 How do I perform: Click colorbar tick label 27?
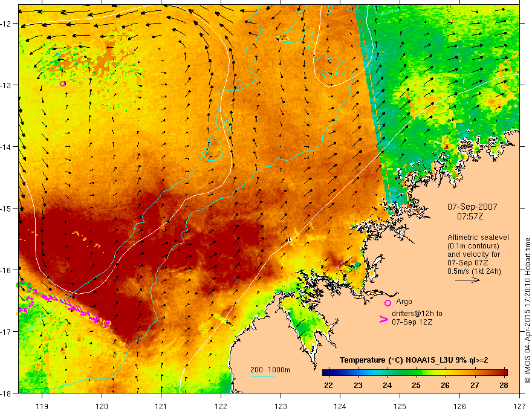(475, 385)
